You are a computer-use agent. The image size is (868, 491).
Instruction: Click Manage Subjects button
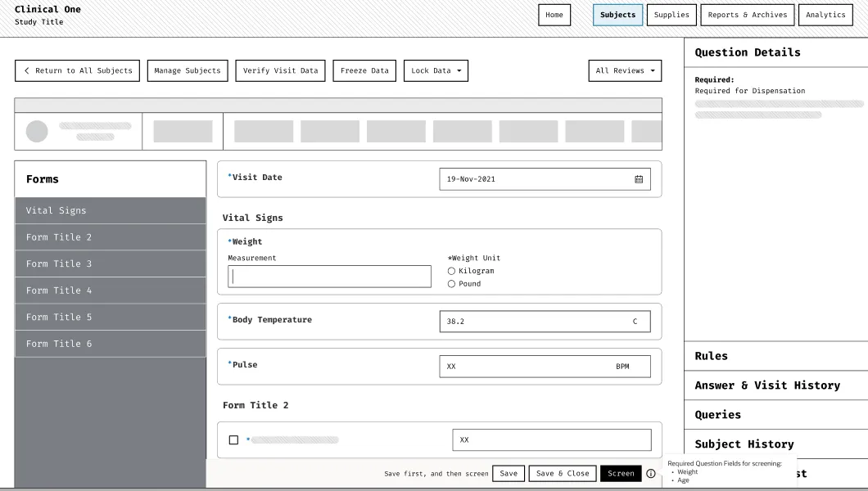point(187,70)
